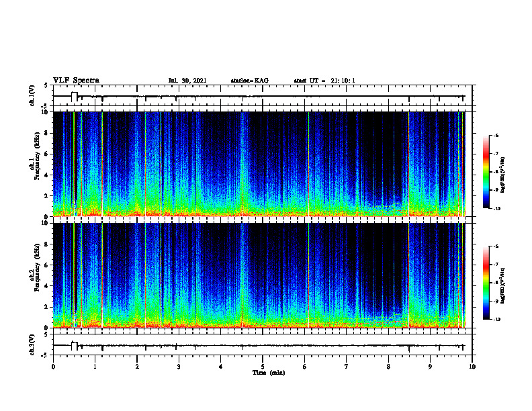Click the "-8" label on ch.1 colorbar

(496, 172)
